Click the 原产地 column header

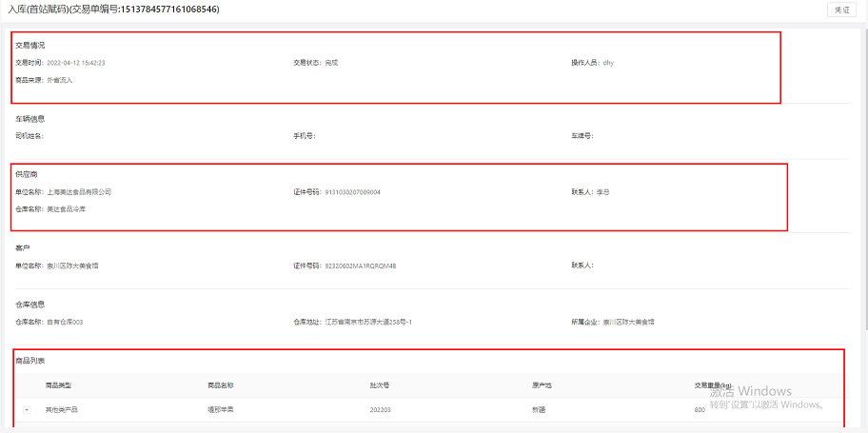pyautogui.click(x=542, y=385)
